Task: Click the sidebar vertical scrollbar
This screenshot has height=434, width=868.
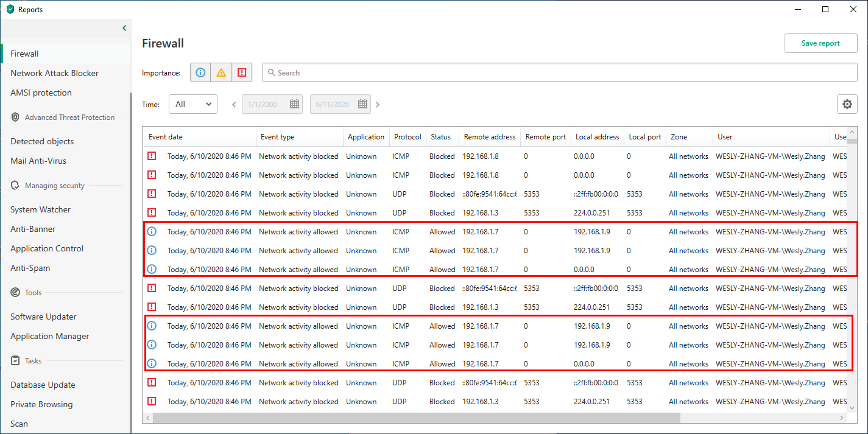Action: pos(131,262)
